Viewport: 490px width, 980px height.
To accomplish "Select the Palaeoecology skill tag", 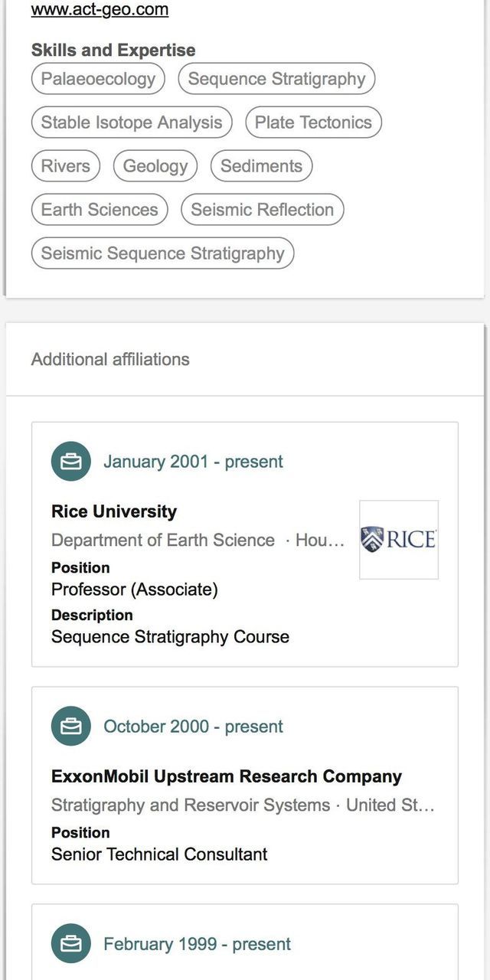I will click(98, 79).
